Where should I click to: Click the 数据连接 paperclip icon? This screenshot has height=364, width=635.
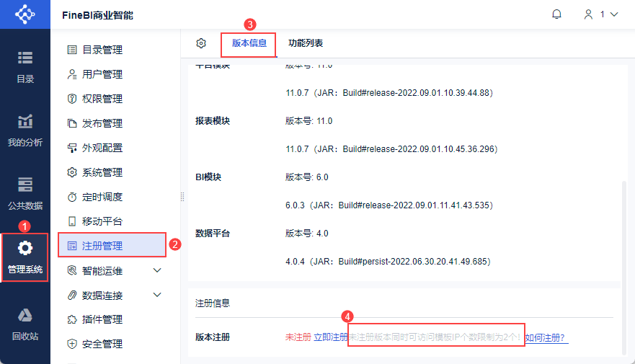coord(72,296)
